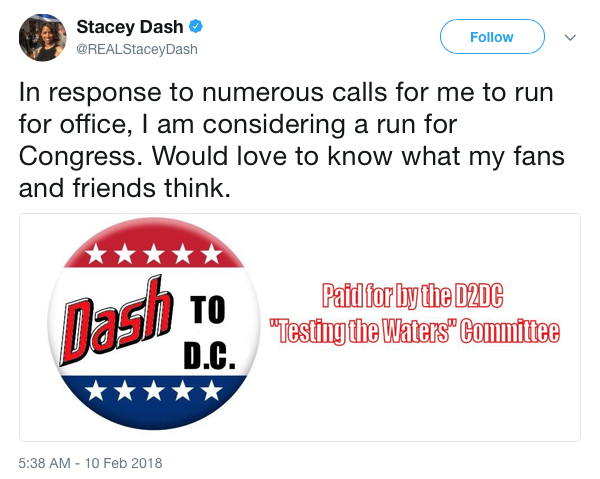Click the "TO" text on the campaign button
600x479 pixels.
[x=207, y=310]
